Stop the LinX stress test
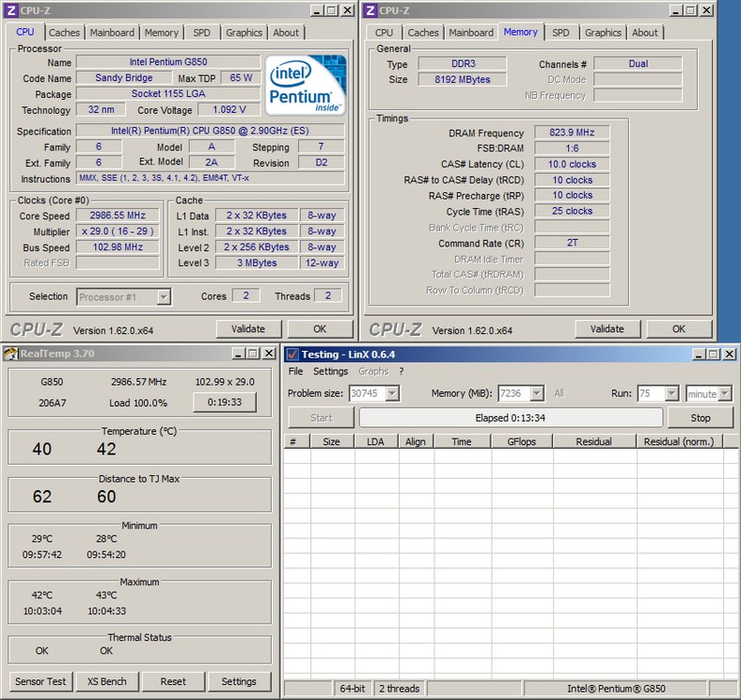741x700 pixels. pyautogui.click(x=701, y=418)
